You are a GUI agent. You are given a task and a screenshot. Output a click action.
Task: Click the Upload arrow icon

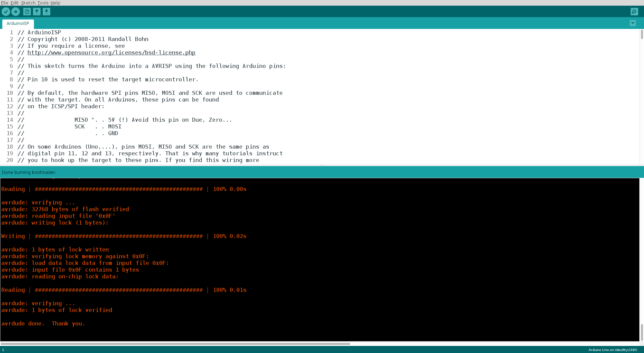15,12
